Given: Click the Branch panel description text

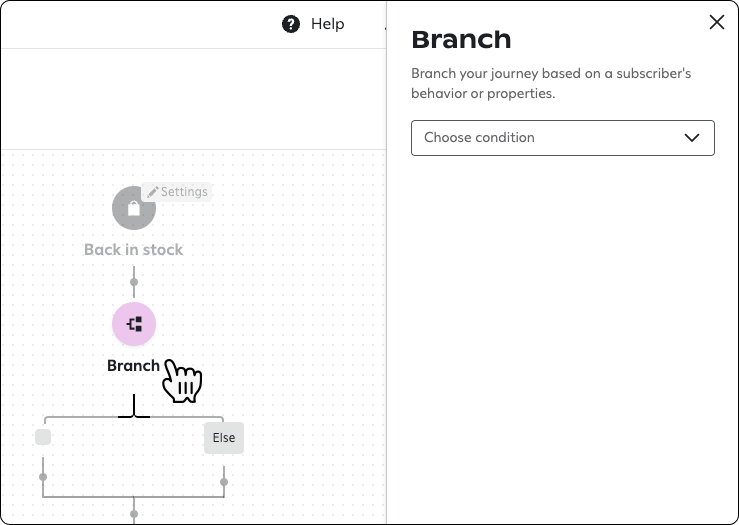Looking at the screenshot, I should coord(551,83).
